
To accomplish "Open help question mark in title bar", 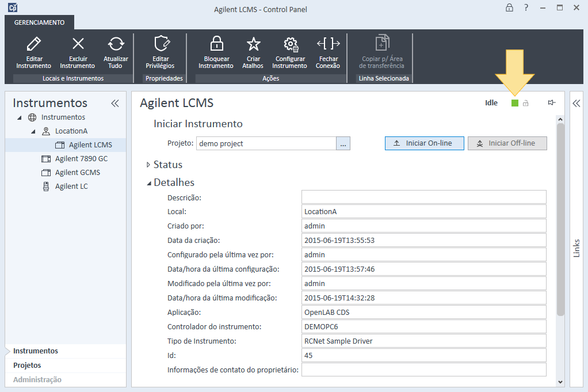I will tap(526, 7).
